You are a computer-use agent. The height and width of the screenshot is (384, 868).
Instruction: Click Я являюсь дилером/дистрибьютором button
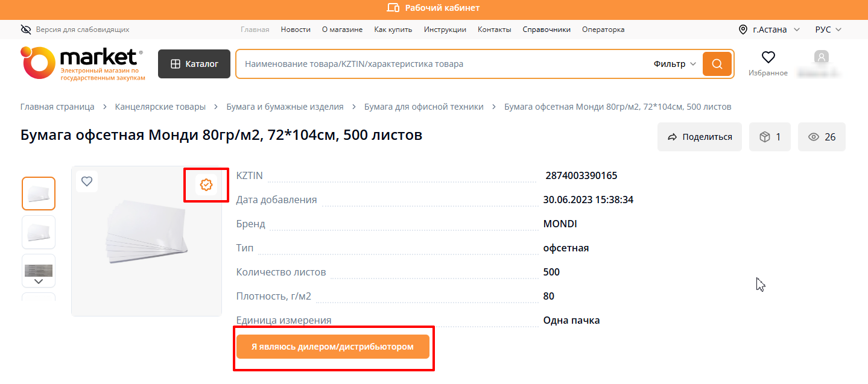click(x=333, y=347)
